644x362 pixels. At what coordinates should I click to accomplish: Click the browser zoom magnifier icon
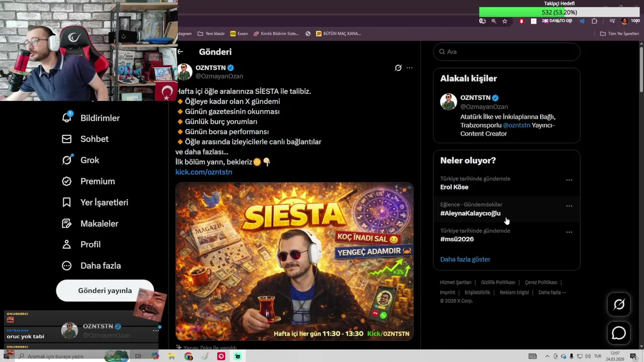coord(494,21)
